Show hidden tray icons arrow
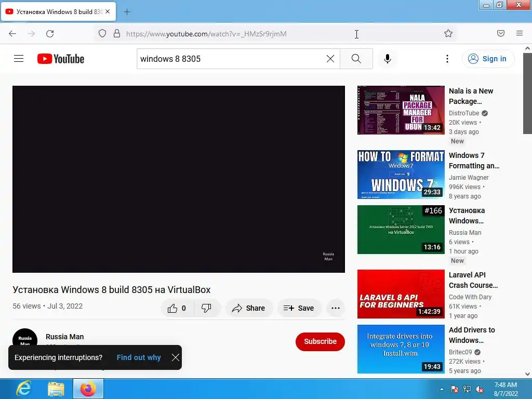Screen dimensions: 532x399 click(442, 389)
